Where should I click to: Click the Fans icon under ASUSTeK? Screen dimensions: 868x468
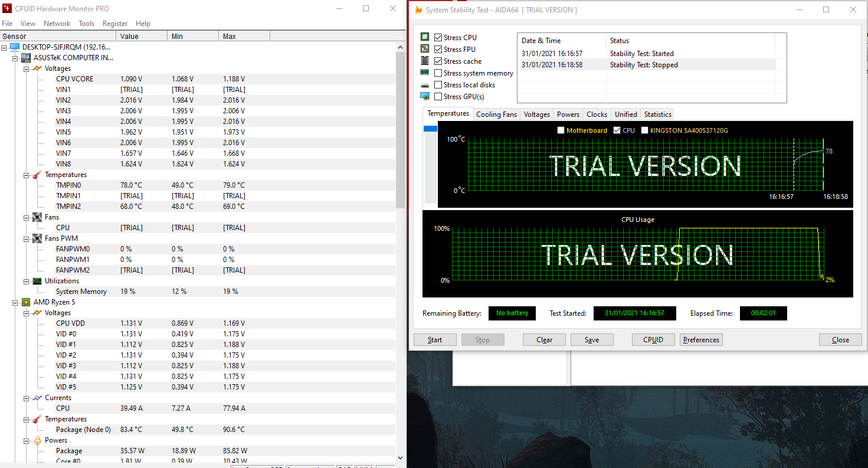pos(37,217)
